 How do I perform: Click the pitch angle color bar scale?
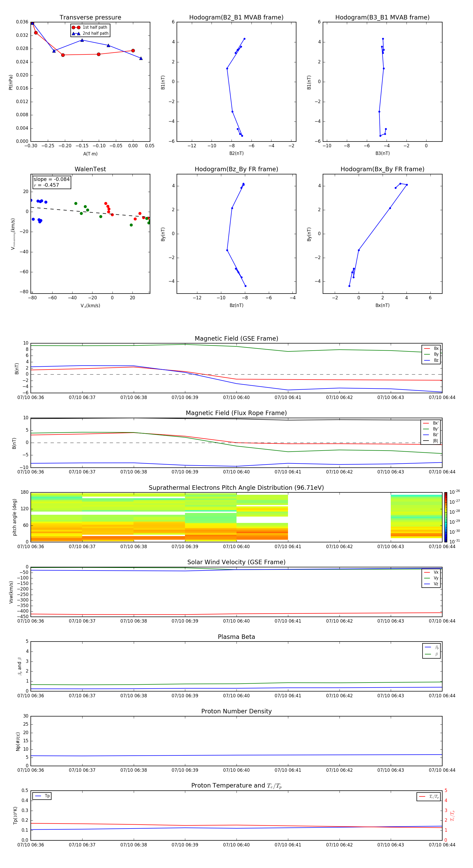[x=446, y=517]
